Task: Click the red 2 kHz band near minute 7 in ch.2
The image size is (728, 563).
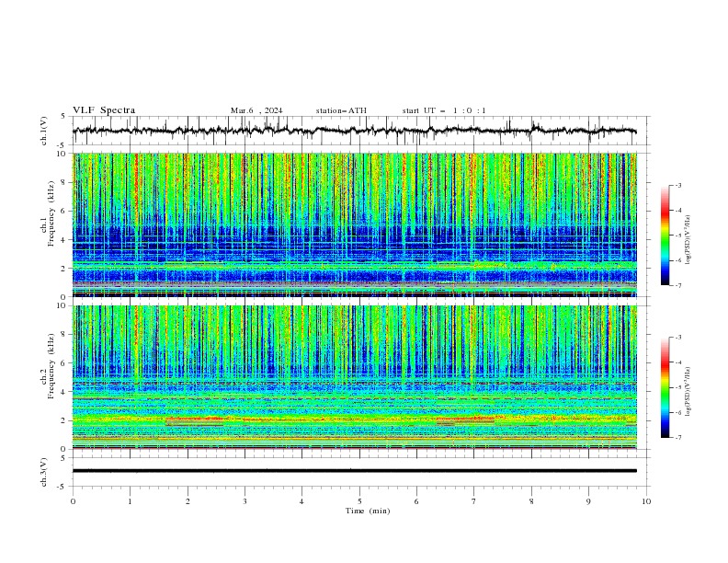Action: [x=465, y=419]
